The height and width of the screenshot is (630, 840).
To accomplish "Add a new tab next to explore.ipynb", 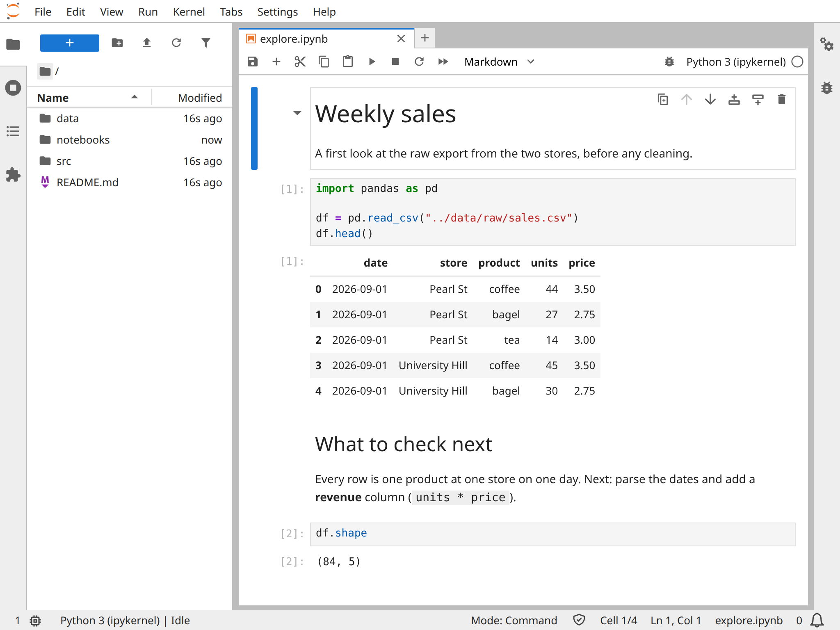I will coord(425,38).
